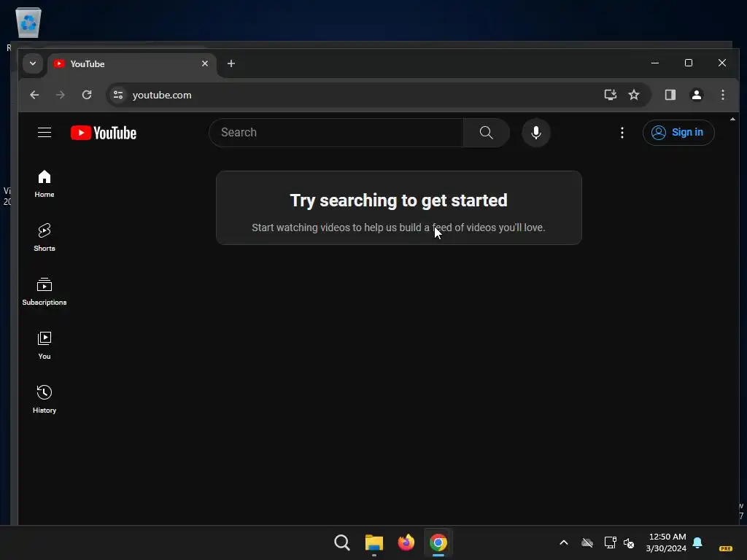Start voice search with microphone icon
Screen dimensions: 747x560
point(536,133)
